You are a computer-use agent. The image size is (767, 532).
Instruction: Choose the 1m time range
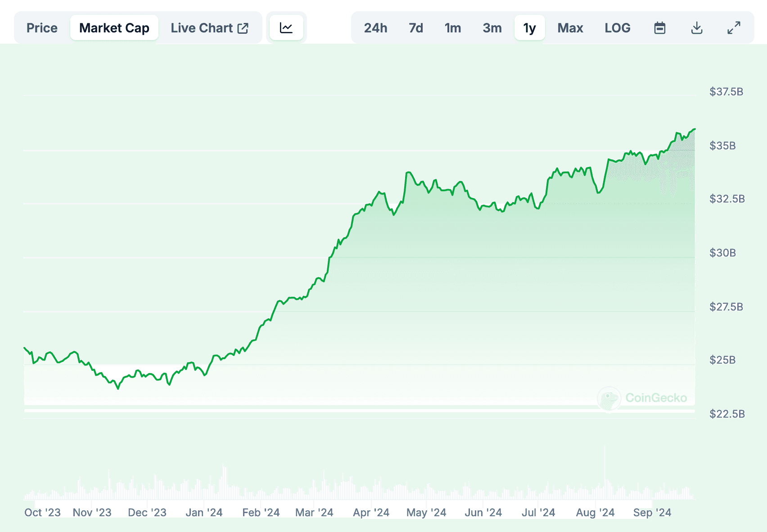[x=453, y=28]
